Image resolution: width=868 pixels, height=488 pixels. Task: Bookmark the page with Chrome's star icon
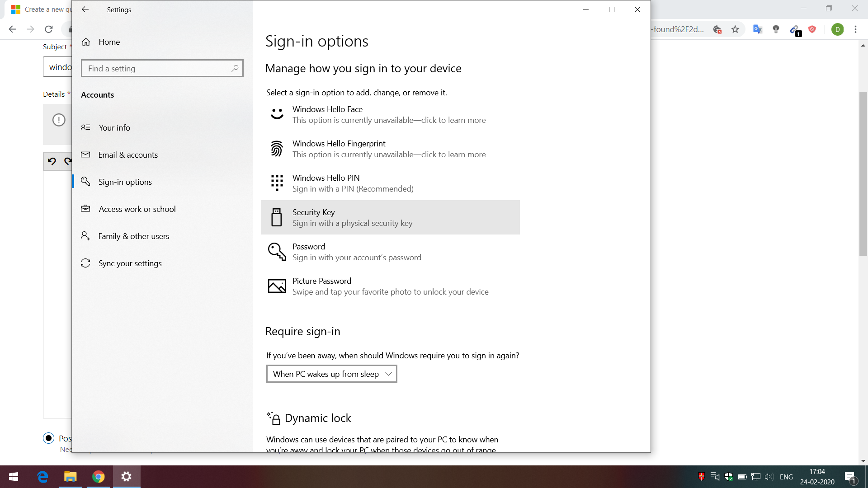[x=735, y=29]
